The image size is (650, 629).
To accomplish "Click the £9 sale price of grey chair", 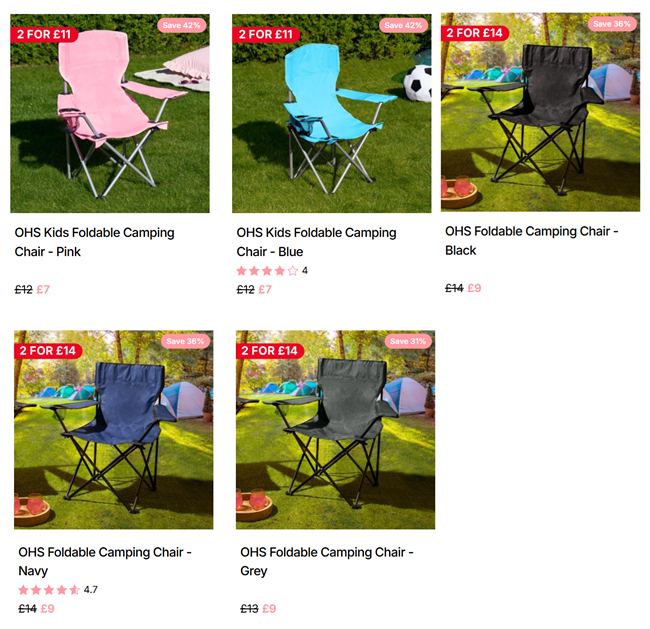I will (x=269, y=609).
